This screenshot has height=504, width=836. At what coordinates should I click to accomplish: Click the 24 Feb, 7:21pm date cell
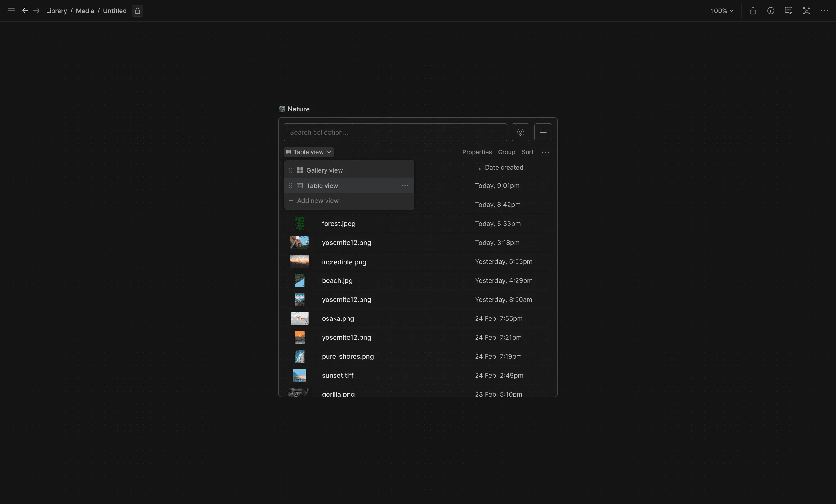pos(498,337)
